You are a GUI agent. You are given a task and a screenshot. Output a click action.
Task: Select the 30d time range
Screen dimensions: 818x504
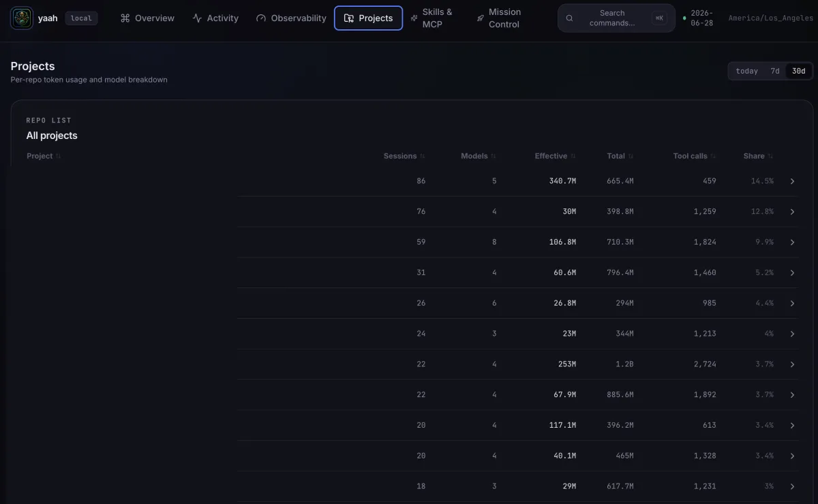click(798, 71)
